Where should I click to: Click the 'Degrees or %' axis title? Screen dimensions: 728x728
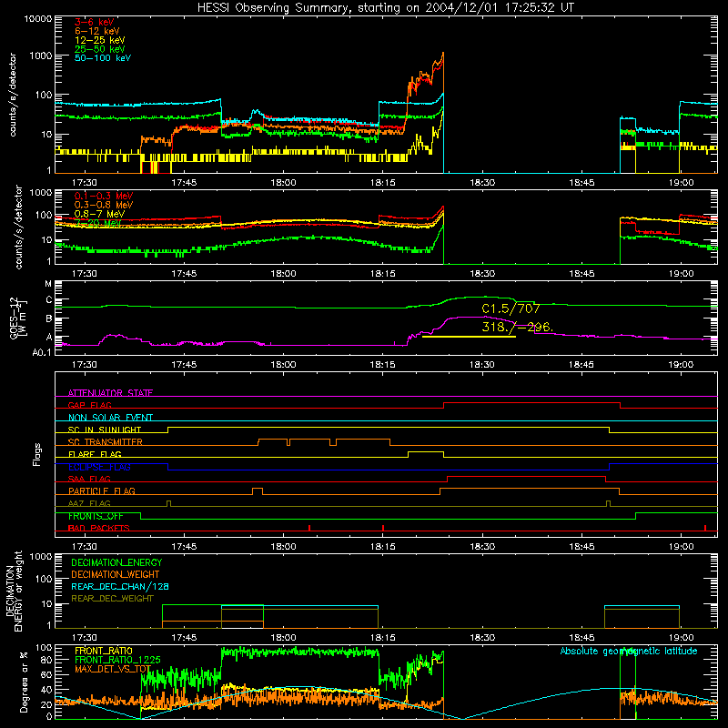(24, 682)
